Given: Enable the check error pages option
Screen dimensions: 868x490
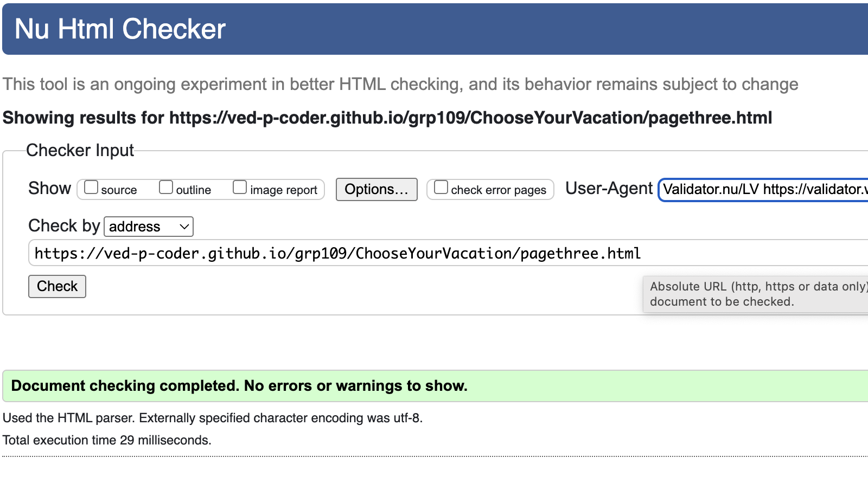Looking at the screenshot, I should [441, 188].
